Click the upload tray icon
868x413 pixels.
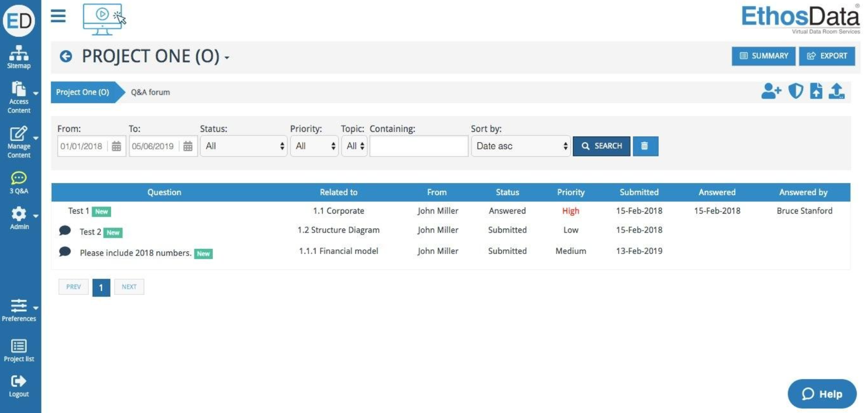[837, 91]
